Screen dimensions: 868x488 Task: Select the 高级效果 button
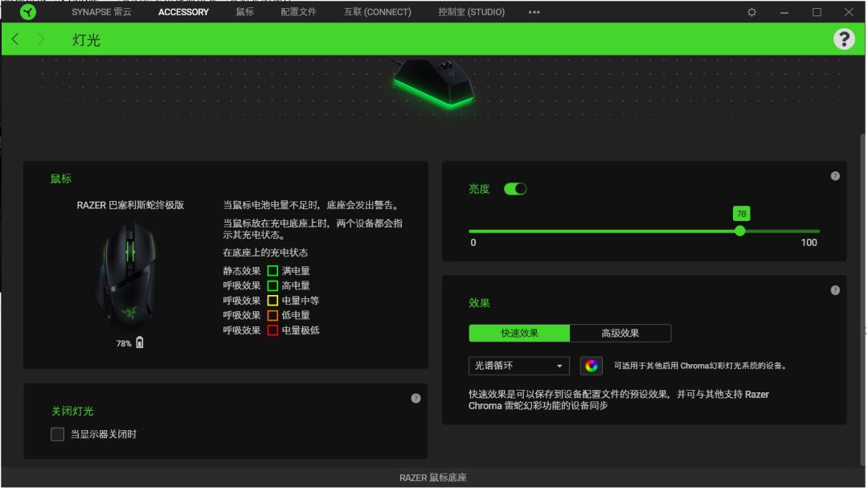tap(620, 333)
